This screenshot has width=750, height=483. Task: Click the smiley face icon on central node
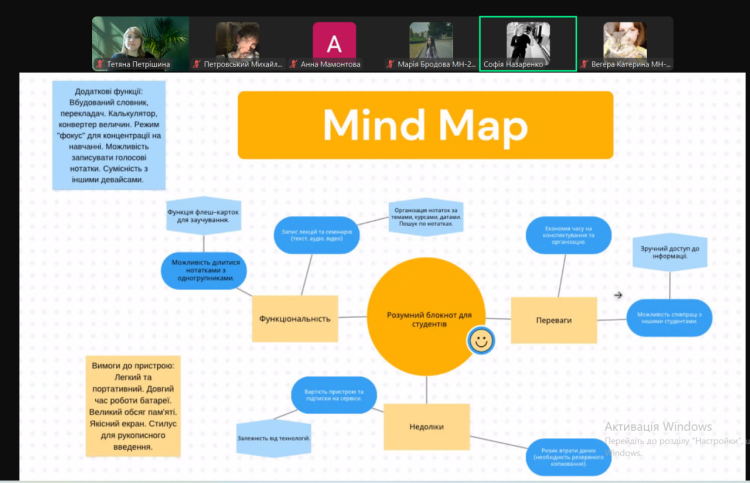coord(481,341)
